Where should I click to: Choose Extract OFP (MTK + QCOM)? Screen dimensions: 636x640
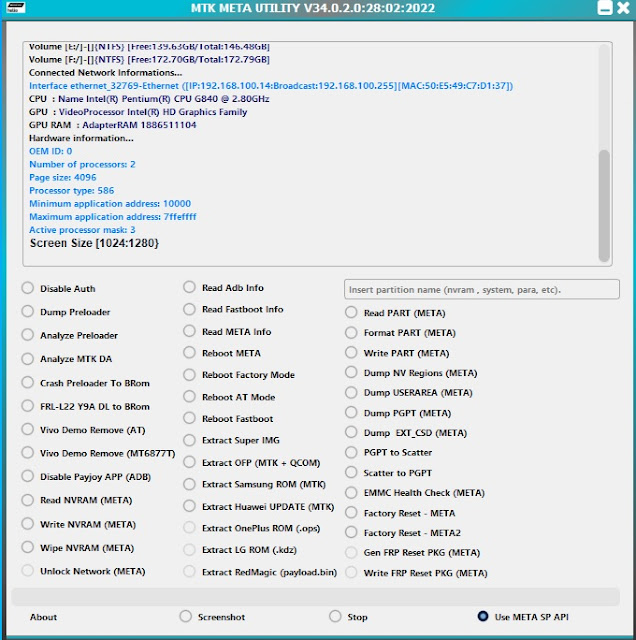click(189, 462)
